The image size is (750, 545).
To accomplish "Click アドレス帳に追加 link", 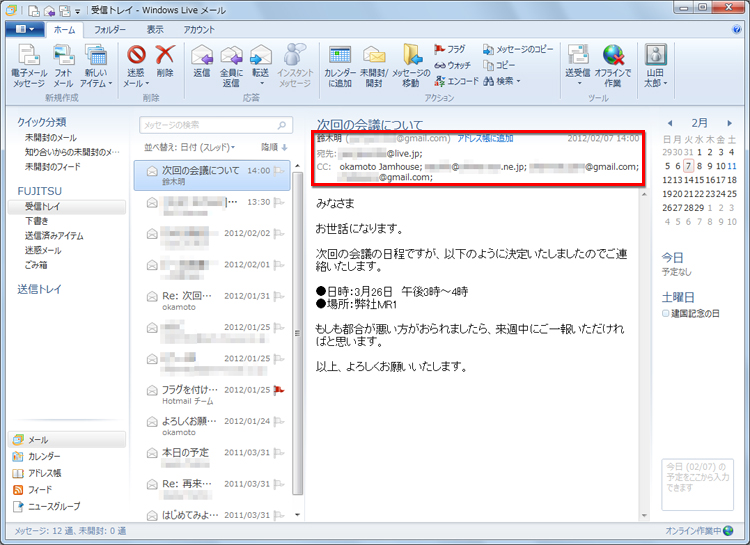I will 485,138.
